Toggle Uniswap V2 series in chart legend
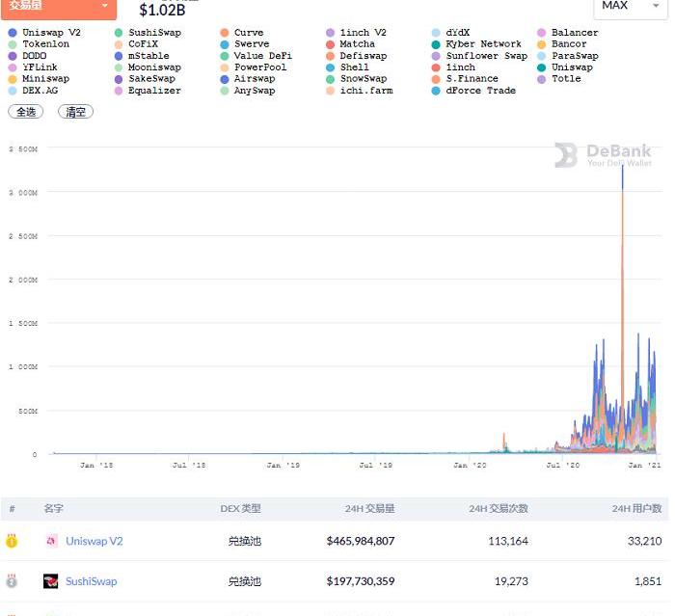675x616 pixels. tap(44, 33)
